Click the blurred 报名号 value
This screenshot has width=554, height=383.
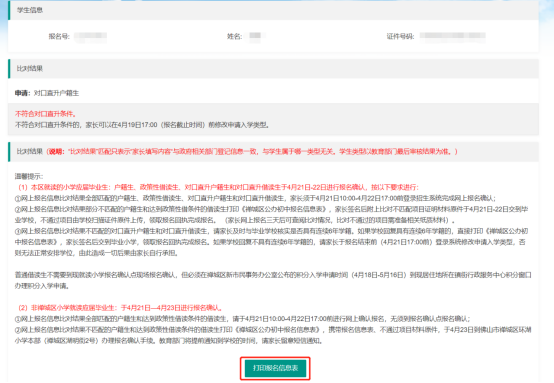tap(90, 36)
